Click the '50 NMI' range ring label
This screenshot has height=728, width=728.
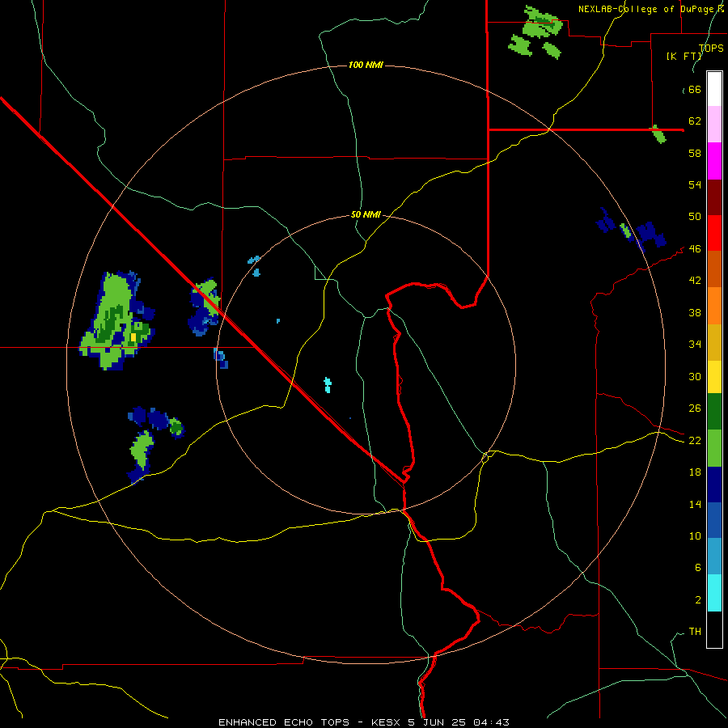pyautogui.click(x=366, y=214)
